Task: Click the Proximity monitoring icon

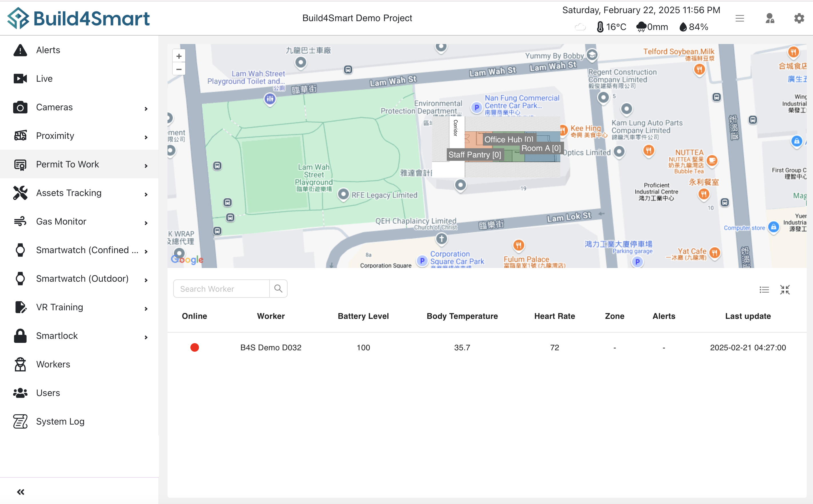Action: pos(20,136)
